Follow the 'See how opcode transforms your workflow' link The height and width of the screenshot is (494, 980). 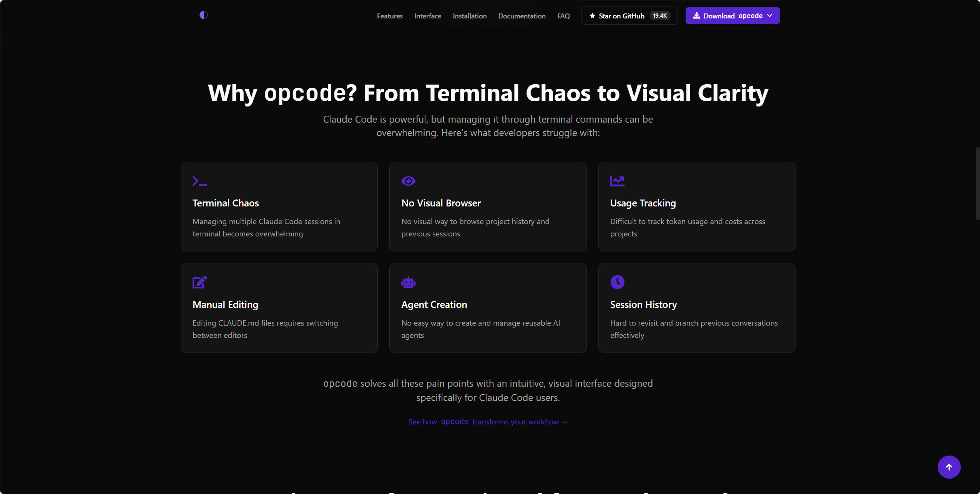488,422
